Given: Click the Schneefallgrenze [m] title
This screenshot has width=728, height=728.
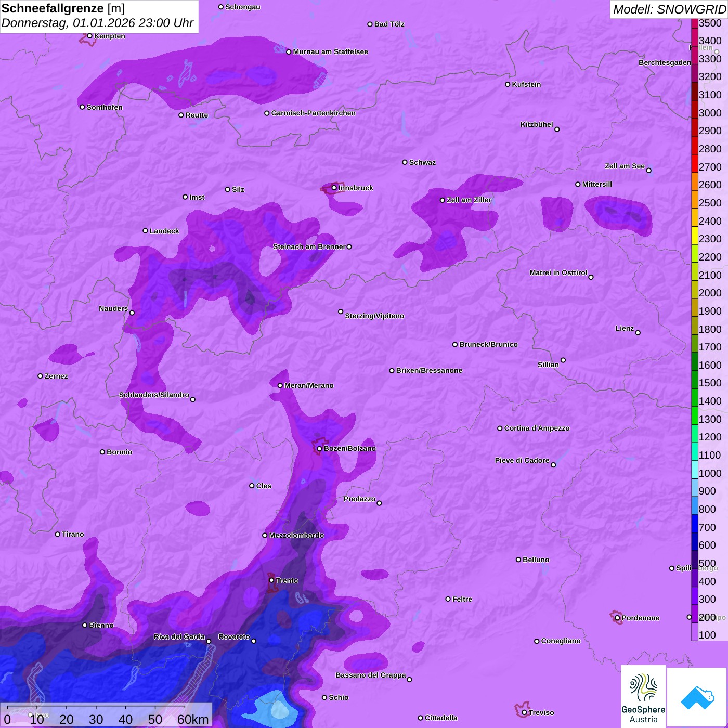Looking at the screenshot, I should pyautogui.click(x=63, y=9).
